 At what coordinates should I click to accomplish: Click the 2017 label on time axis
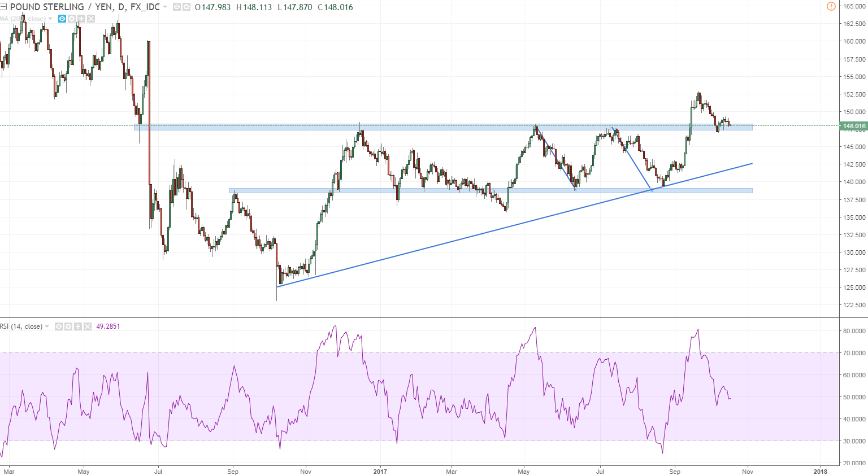[x=380, y=471]
